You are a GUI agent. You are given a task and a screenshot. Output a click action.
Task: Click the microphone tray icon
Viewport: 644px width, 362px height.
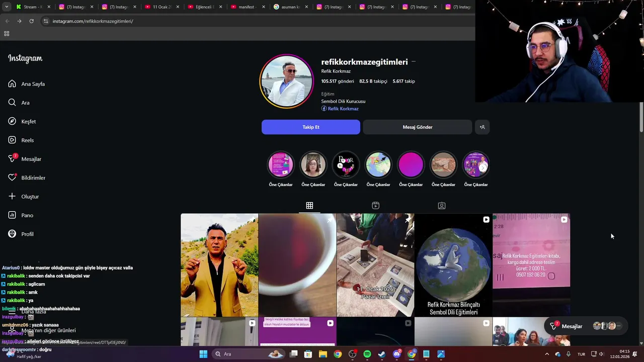[x=569, y=354]
